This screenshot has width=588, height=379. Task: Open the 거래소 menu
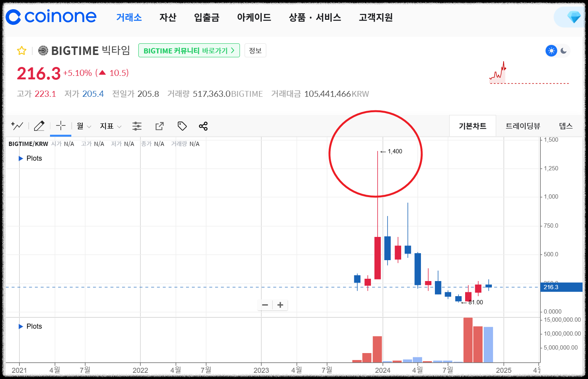tap(129, 17)
